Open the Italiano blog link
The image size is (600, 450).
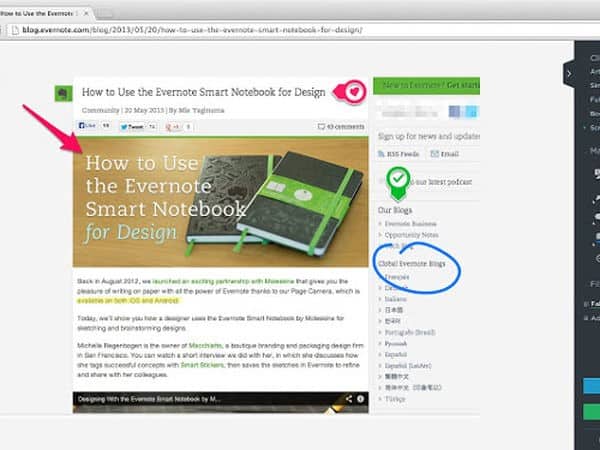[395, 299]
